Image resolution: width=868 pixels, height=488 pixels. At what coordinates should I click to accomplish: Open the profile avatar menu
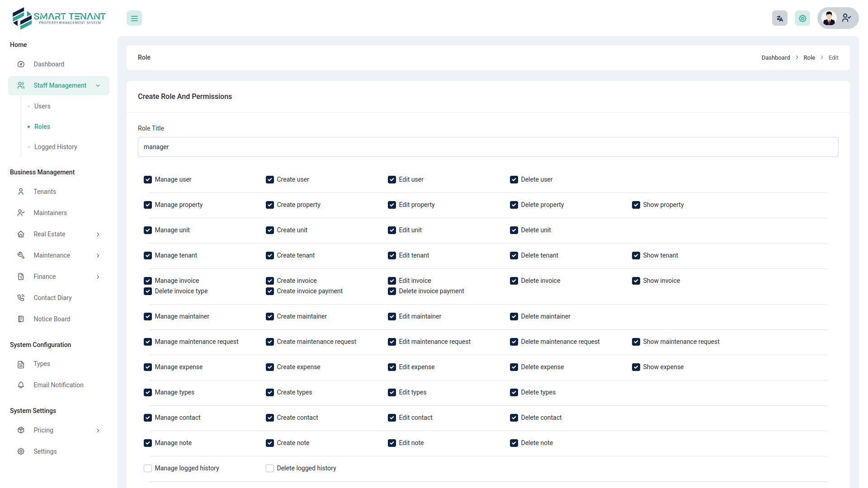click(829, 18)
